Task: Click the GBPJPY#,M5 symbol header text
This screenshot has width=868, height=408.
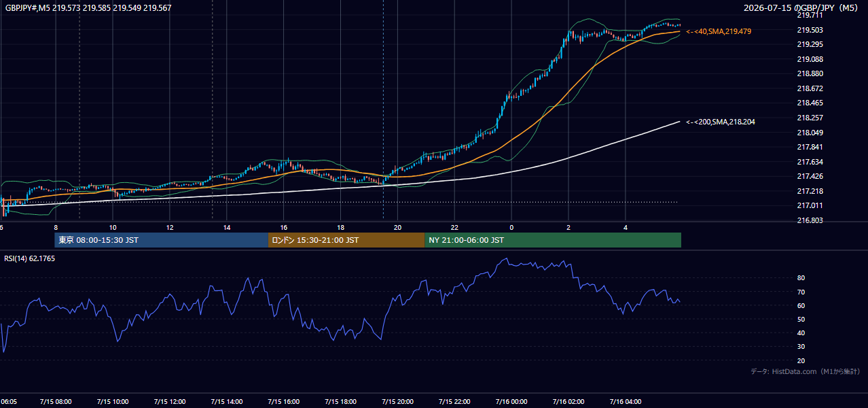Action: pos(88,8)
